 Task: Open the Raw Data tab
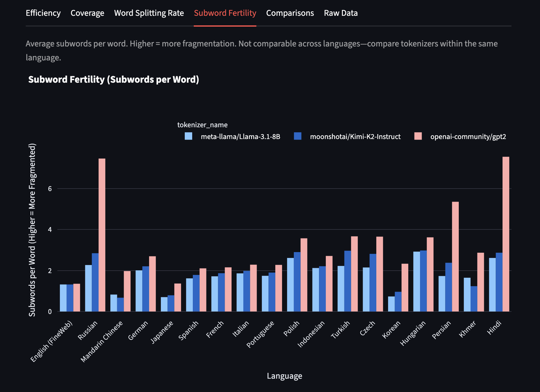tap(341, 13)
